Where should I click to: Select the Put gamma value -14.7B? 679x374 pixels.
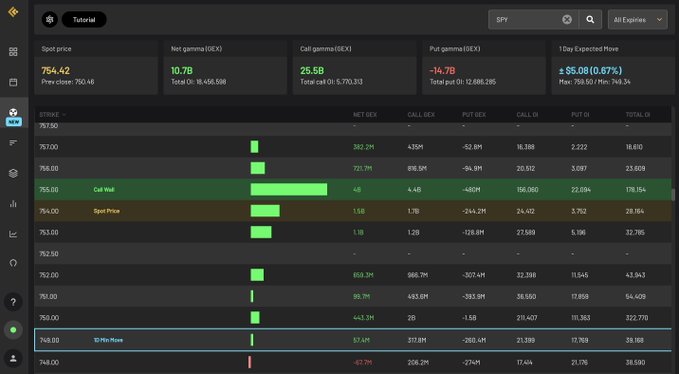click(x=442, y=71)
